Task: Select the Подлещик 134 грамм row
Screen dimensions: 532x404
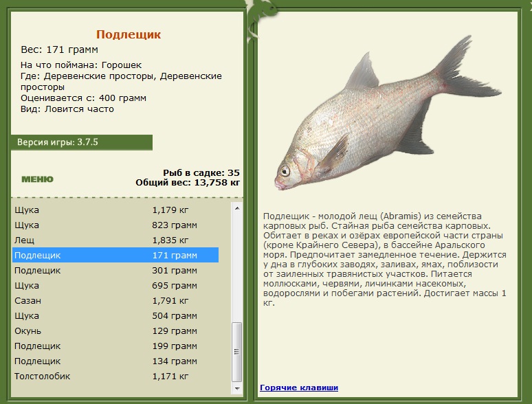Action: (115, 361)
